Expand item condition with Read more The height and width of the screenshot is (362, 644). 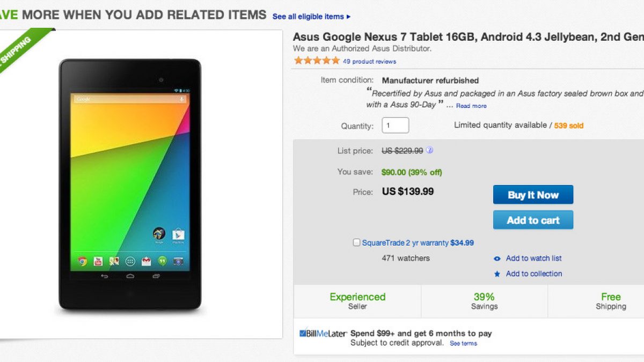(471, 106)
